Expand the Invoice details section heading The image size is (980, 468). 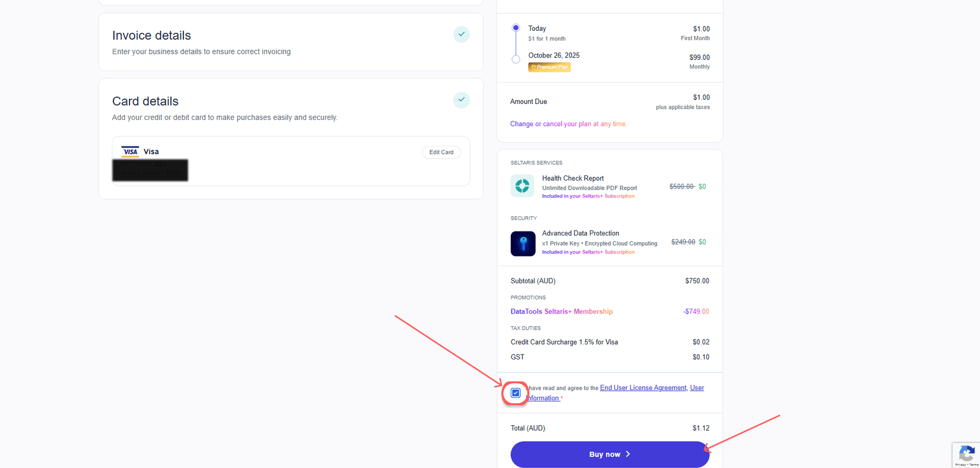pyautogui.click(x=151, y=35)
